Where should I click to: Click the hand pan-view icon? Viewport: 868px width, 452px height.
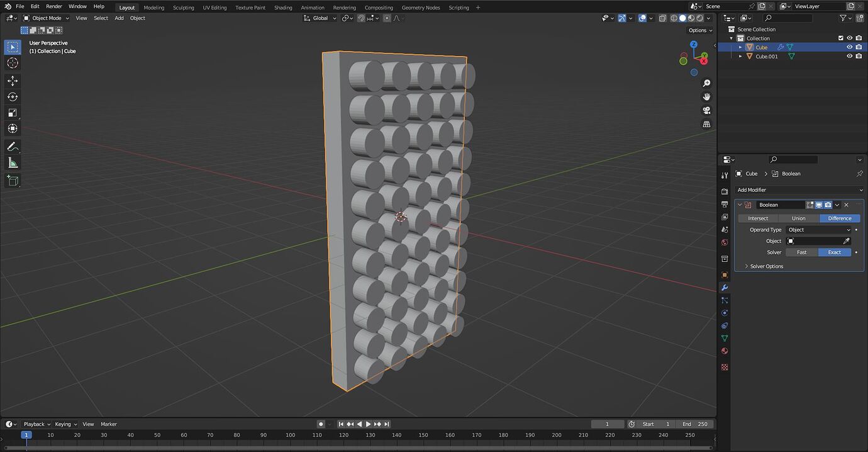tap(706, 96)
